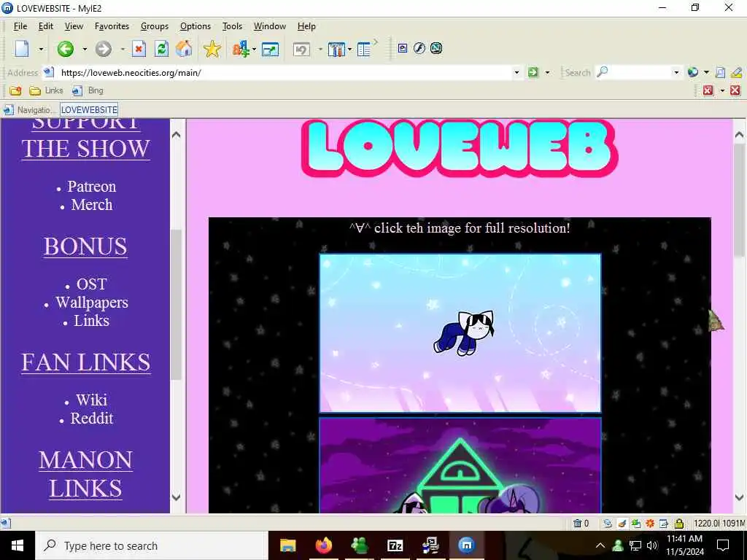This screenshot has width=747, height=560.
Task: Click the broom cleanup status bar icon
Action: click(622, 524)
